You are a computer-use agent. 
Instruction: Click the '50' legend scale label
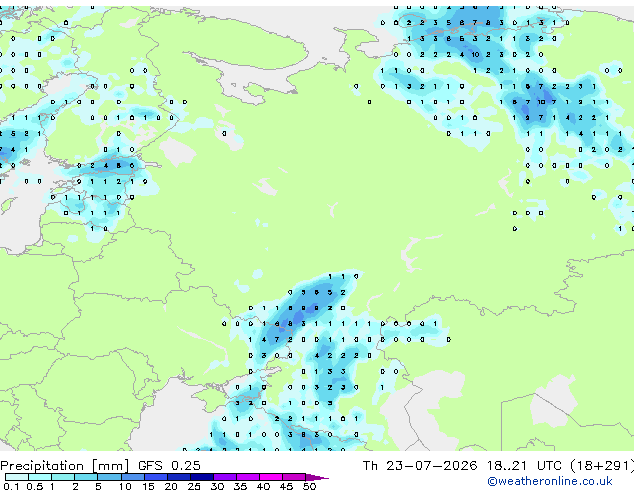click(x=309, y=486)
